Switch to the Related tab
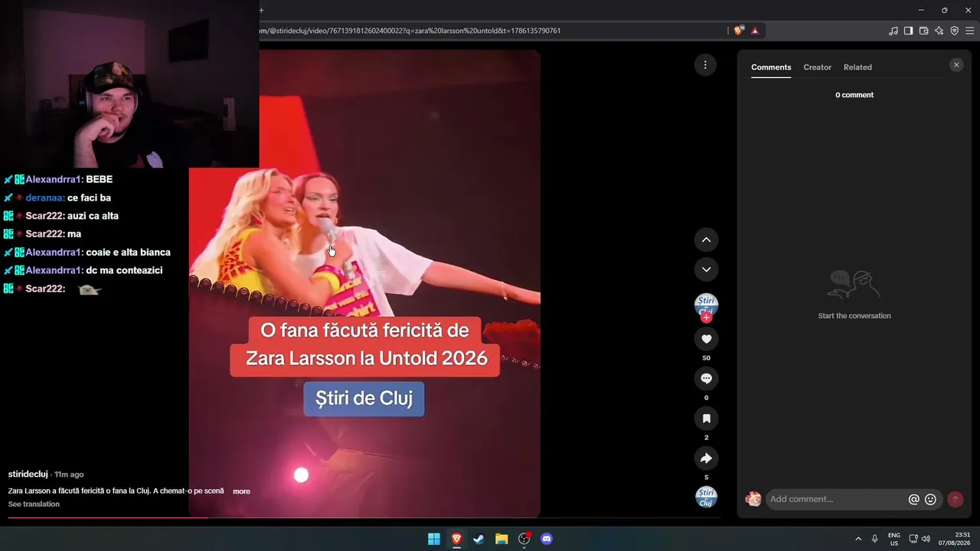The height and width of the screenshot is (551, 980). (857, 67)
